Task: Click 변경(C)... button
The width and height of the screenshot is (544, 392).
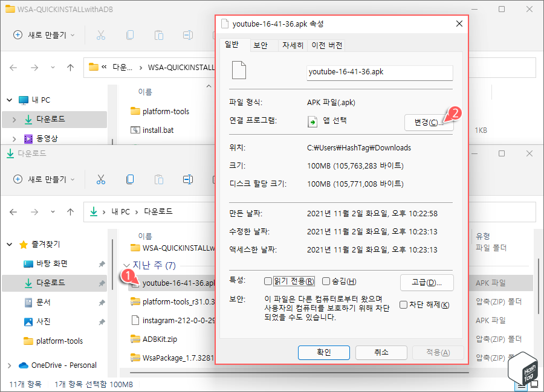Action: (429, 123)
